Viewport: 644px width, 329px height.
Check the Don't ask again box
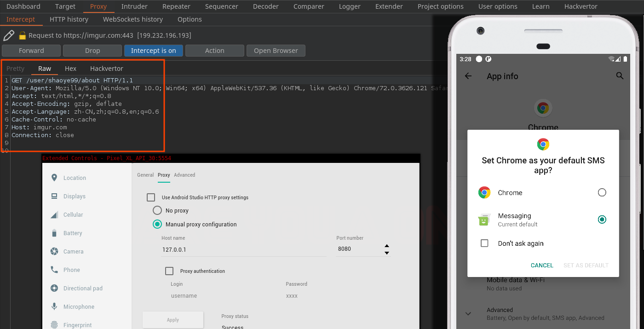tap(484, 243)
